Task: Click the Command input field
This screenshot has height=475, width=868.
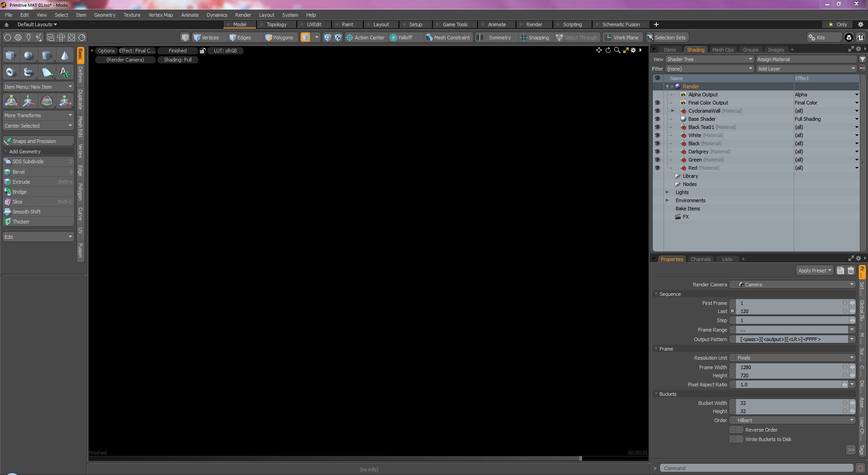Action: coord(756,468)
